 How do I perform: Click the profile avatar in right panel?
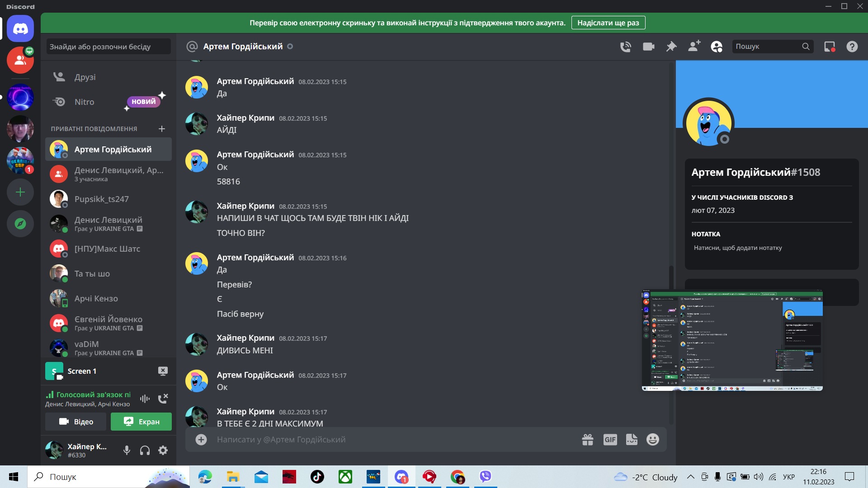coord(708,122)
